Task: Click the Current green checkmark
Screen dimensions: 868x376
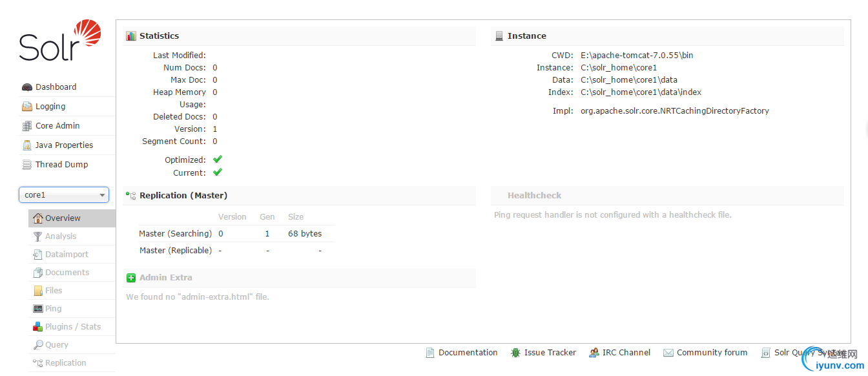Action: click(x=218, y=172)
